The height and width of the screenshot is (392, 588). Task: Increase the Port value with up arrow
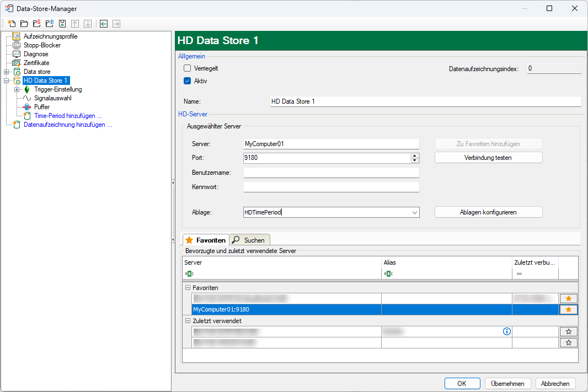coord(414,155)
